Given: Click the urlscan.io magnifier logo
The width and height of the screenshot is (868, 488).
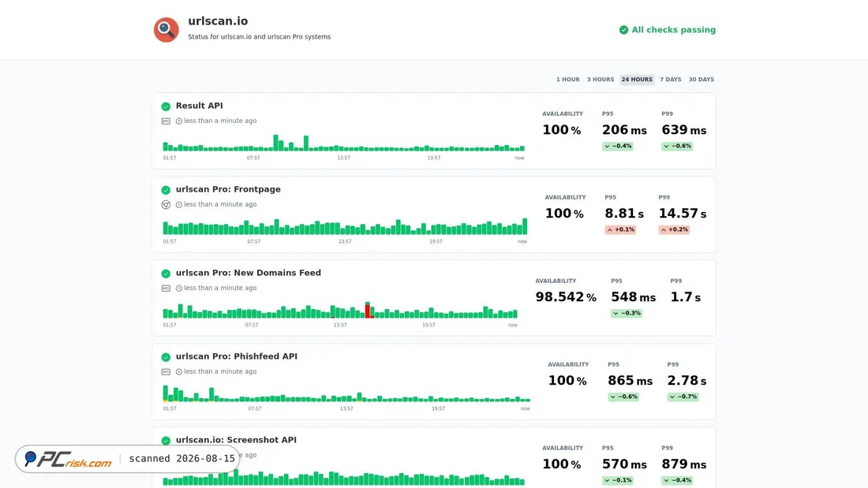Looking at the screenshot, I should [x=166, y=30].
